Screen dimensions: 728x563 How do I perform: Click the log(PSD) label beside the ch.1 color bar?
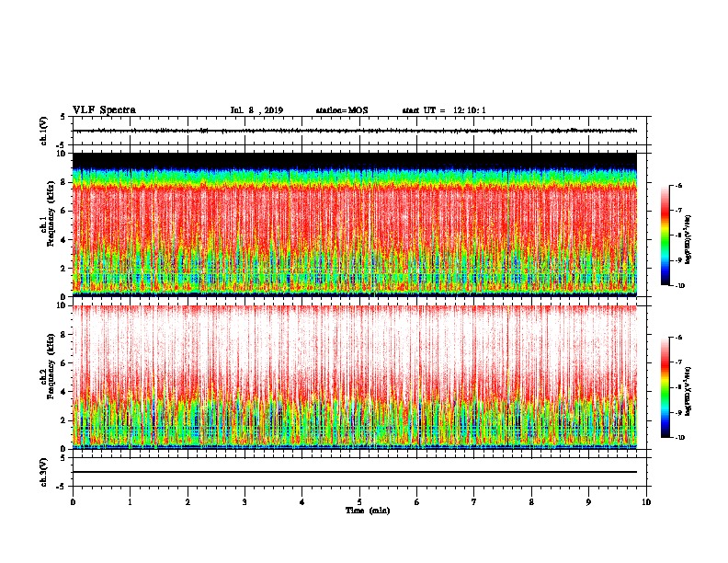(x=688, y=239)
